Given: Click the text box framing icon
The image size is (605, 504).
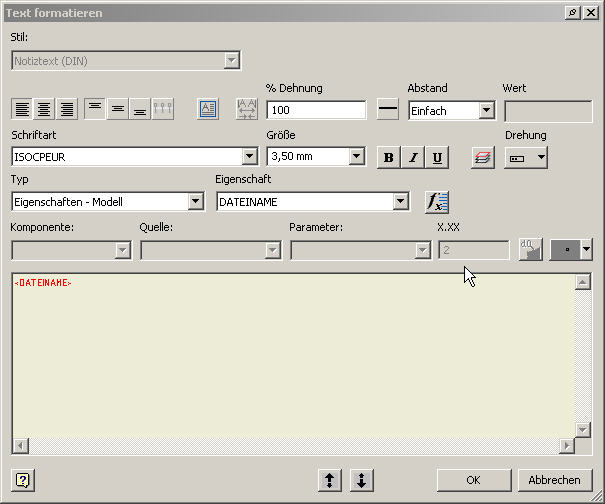Looking at the screenshot, I should coord(208,109).
